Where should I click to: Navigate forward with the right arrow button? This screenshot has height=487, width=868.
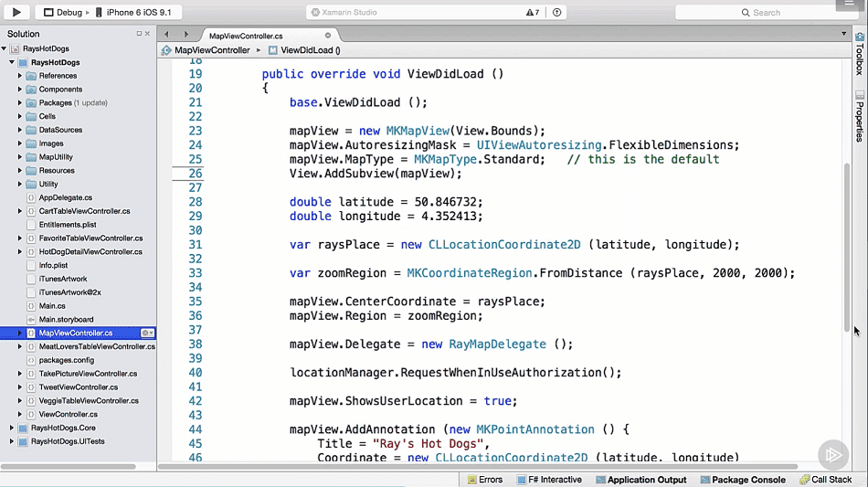point(186,35)
